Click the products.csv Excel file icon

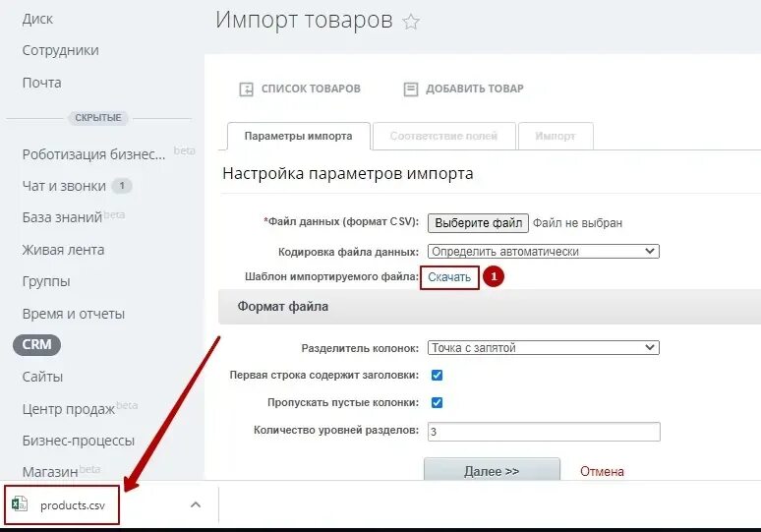click(x=20, y=504)
